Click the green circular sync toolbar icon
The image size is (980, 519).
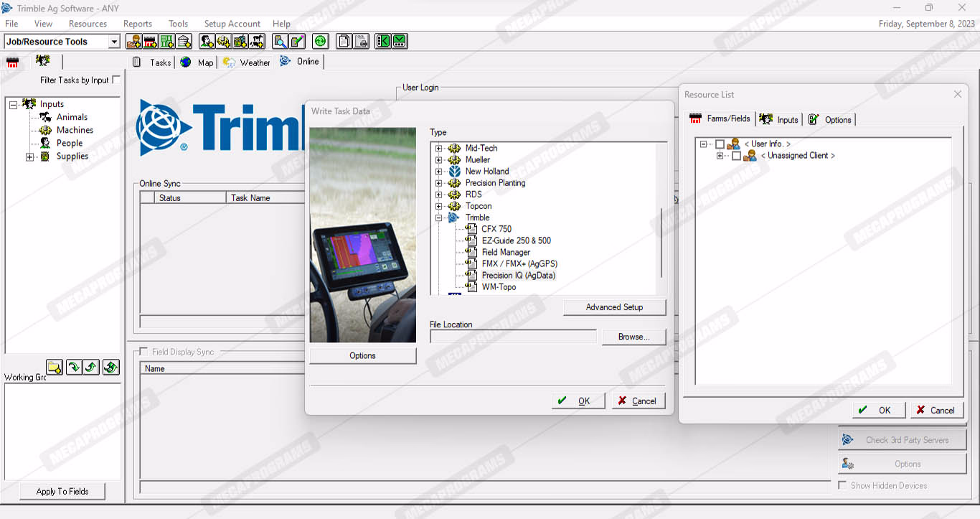[321, 42]
